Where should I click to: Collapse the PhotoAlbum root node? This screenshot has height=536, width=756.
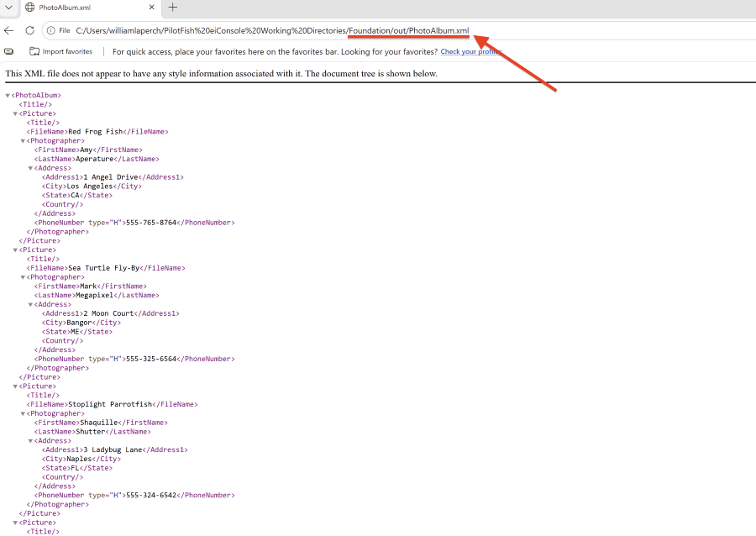[8, 96]
